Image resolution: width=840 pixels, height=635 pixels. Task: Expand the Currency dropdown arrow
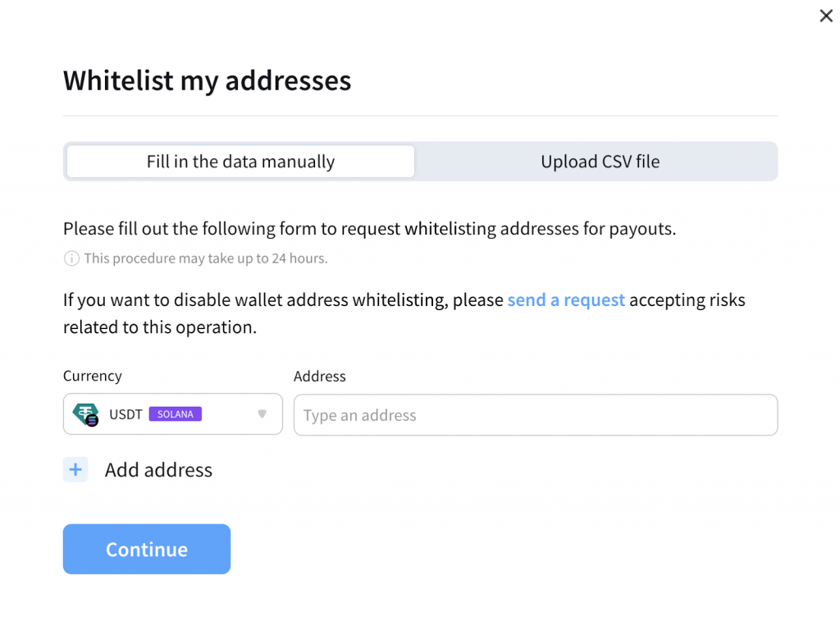click(x=262, y=414)
